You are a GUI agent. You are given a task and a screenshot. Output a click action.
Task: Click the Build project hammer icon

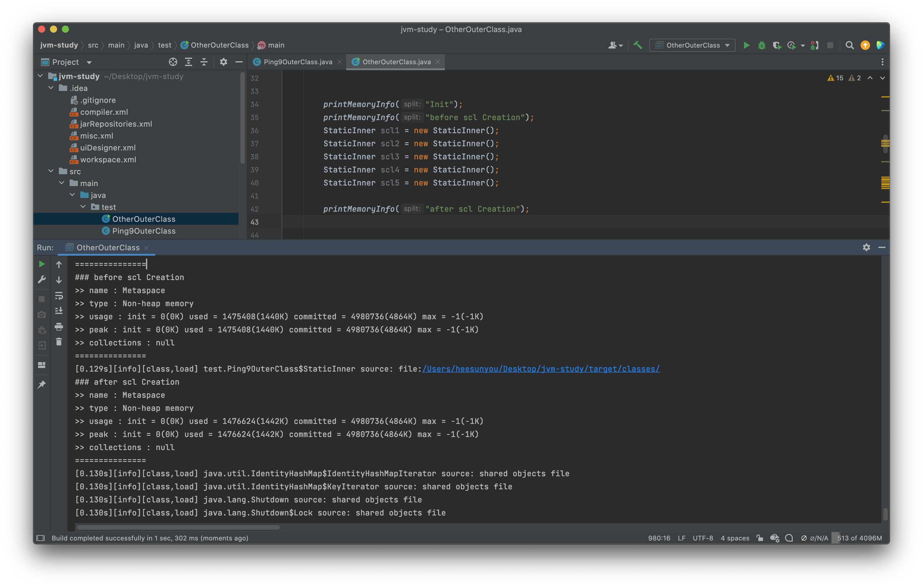coord(638,45)
